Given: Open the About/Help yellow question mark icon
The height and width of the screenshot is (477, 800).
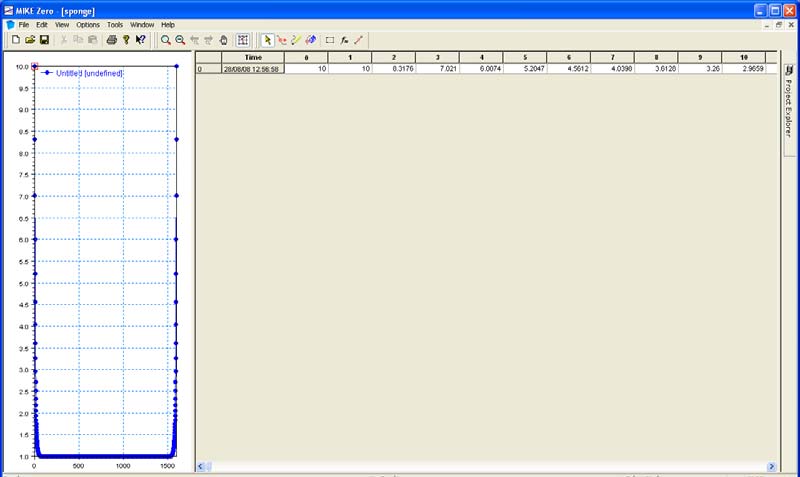Looking at the screenshot, I should click(x=126, y=40).
